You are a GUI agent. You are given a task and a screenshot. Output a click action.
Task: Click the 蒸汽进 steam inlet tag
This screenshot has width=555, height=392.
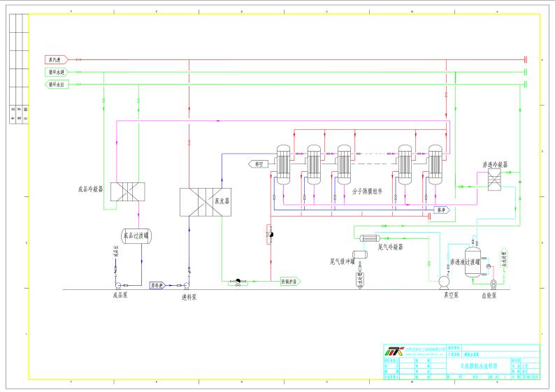click(x=57, y=60)
